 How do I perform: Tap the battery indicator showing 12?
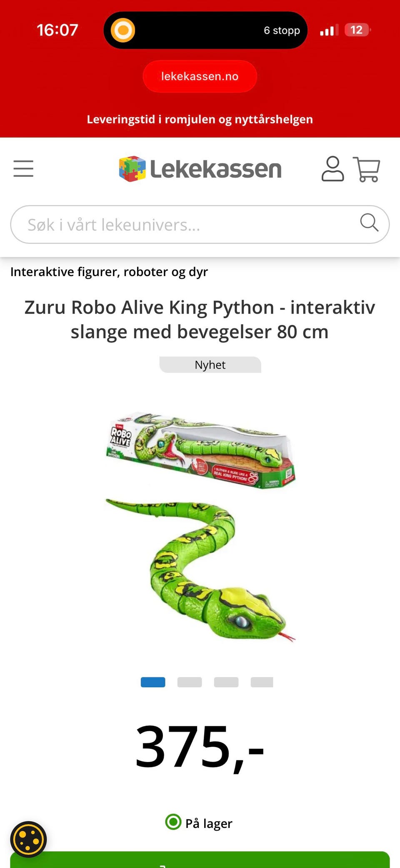pos(357,30)
